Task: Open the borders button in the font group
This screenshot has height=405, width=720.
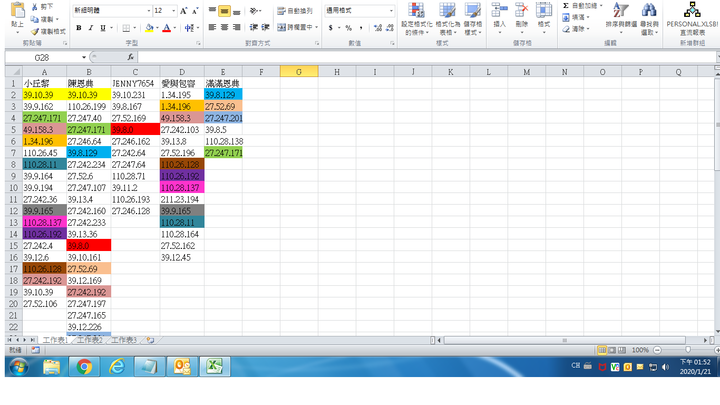Action: 126,28
